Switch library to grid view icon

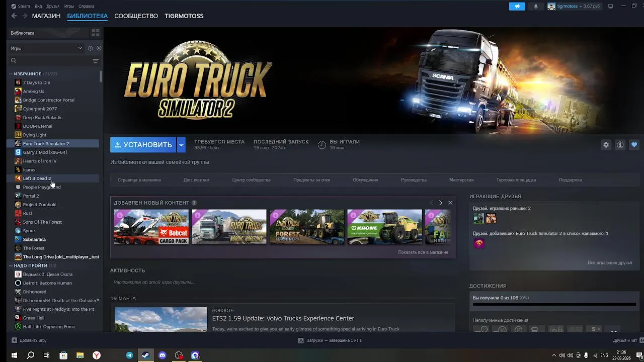coord(95,33)
